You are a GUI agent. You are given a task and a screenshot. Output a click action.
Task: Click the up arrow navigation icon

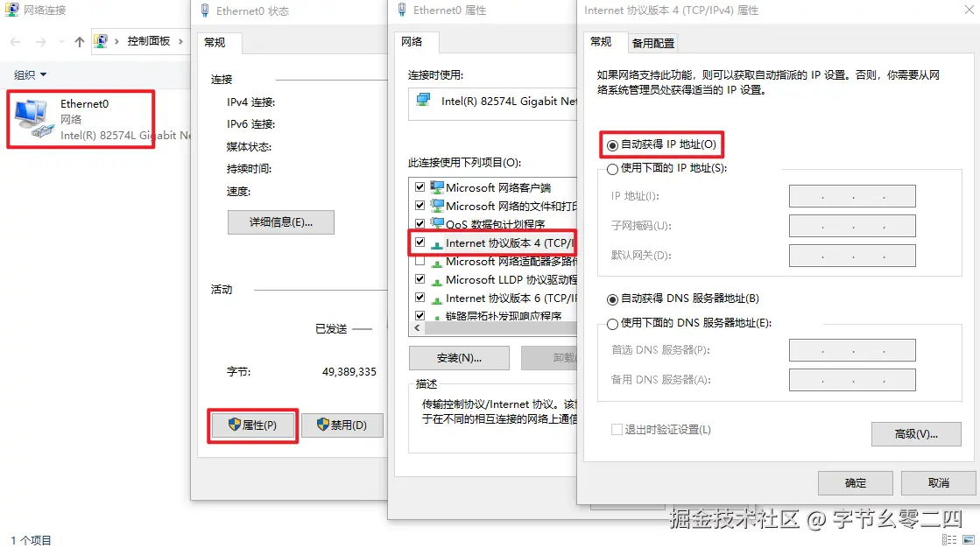tap(79, 42)
